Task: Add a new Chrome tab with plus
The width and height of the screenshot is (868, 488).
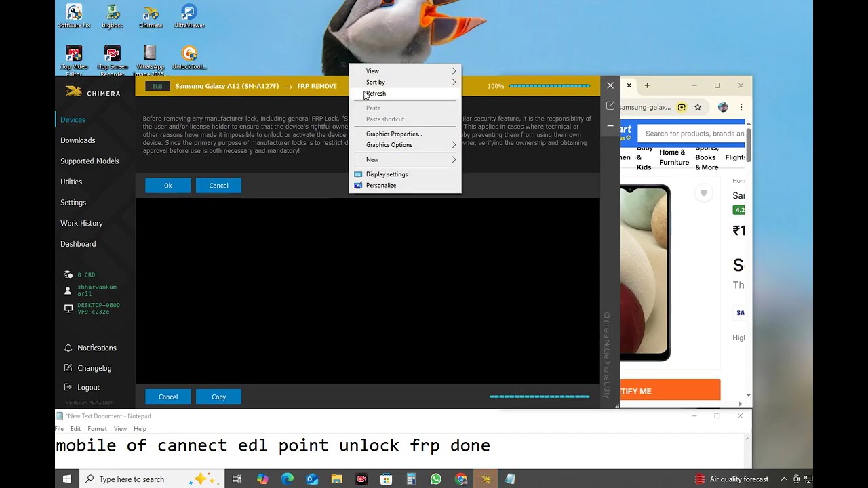Action: [x=647, y=85]
